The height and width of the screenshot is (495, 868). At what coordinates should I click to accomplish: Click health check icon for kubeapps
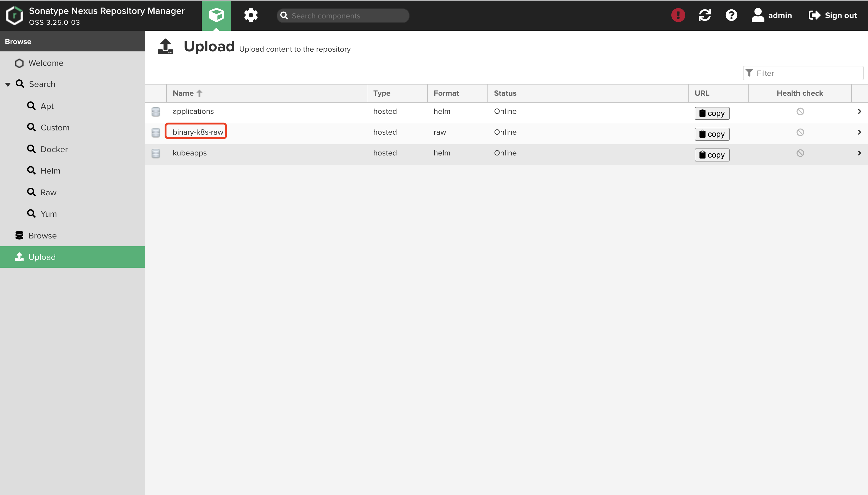pyautogui.click(x=800, y=153)
